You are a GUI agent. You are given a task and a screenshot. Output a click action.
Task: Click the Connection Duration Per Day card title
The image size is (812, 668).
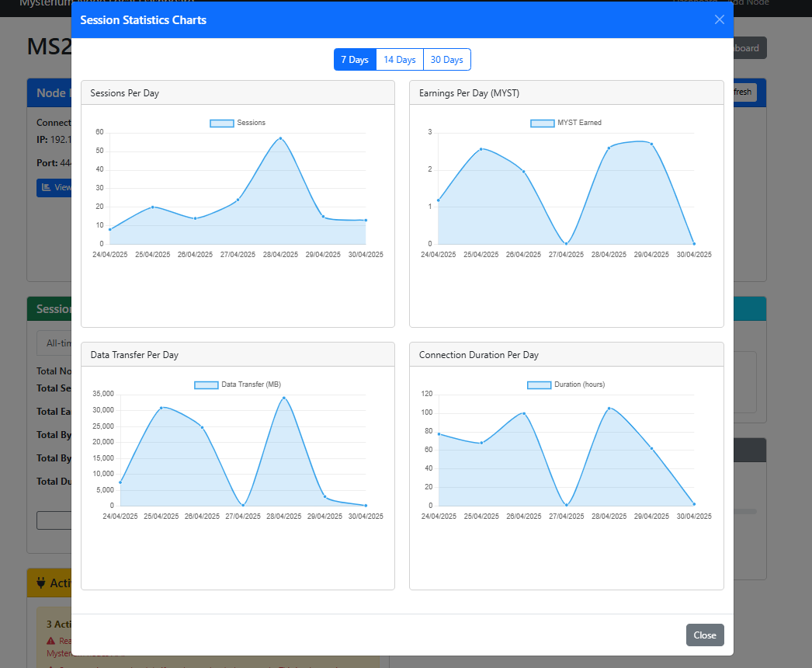479,355
